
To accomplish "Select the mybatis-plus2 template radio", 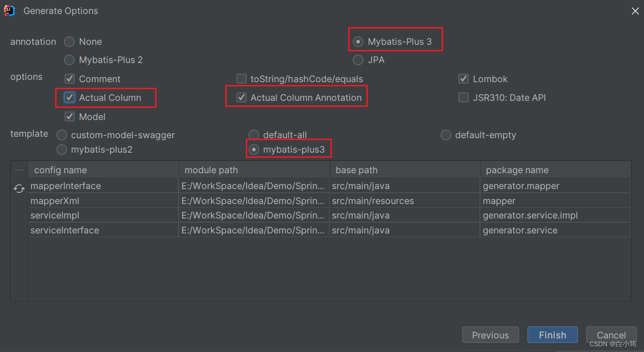I will [x=62, y=149].
